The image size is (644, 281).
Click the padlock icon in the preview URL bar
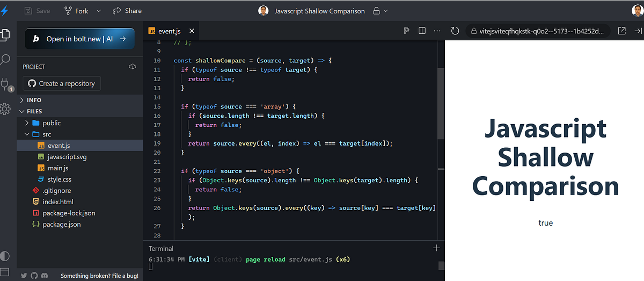click(474, 31)
